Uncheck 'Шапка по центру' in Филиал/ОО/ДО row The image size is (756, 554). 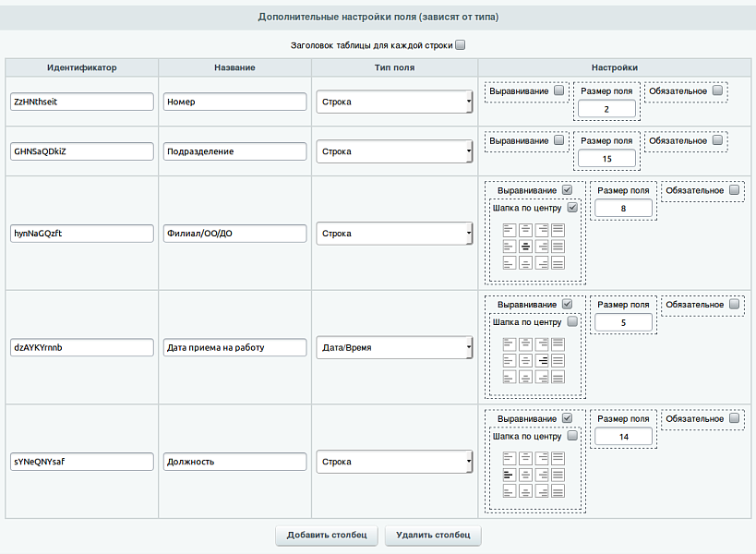(x=572, y=208)
